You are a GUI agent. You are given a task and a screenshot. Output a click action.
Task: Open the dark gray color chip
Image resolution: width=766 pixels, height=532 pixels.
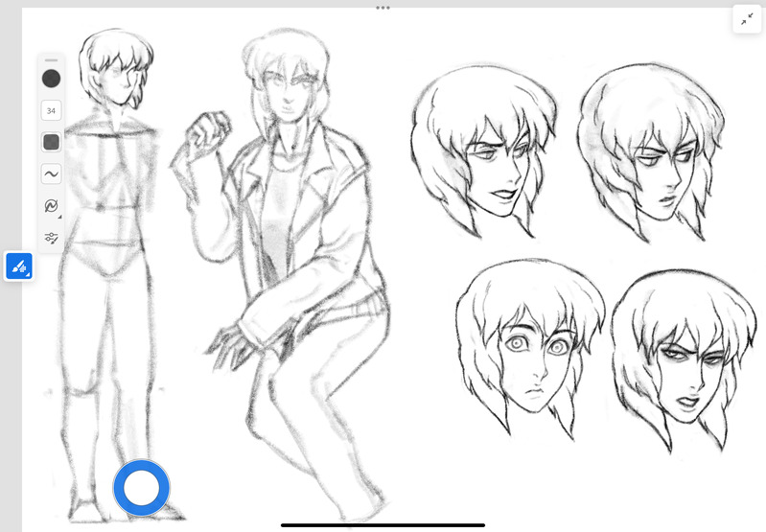51,79
